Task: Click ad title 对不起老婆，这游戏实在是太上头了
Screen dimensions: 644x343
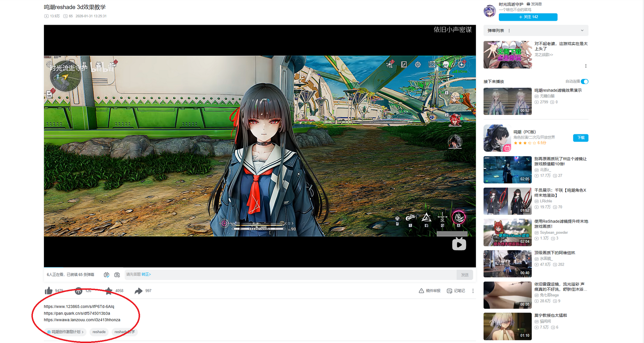Action: 561,46
